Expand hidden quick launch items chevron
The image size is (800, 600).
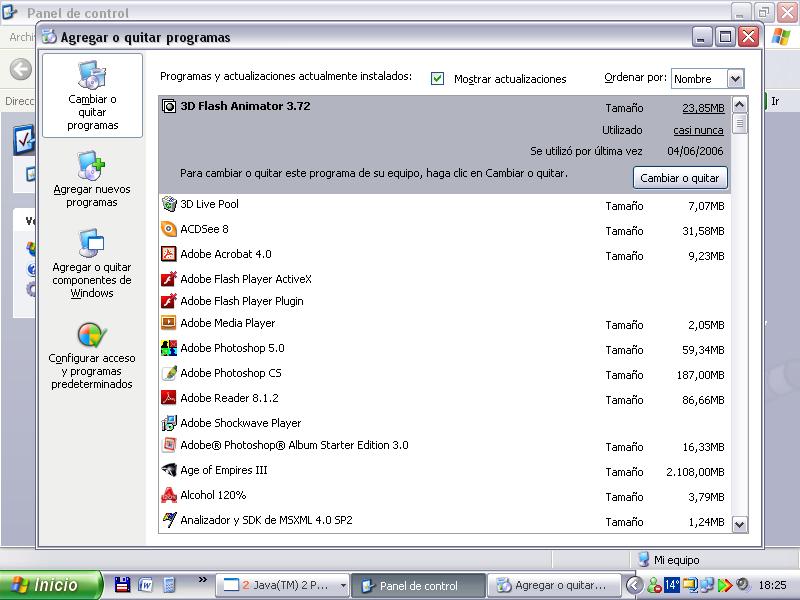(203, 580)
